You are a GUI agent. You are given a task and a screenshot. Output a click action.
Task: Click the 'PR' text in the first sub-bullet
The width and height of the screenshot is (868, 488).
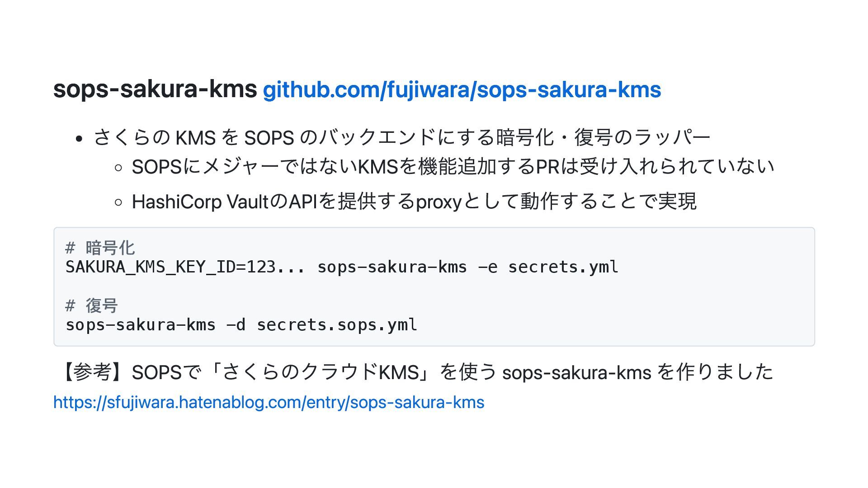click(547, 167)
